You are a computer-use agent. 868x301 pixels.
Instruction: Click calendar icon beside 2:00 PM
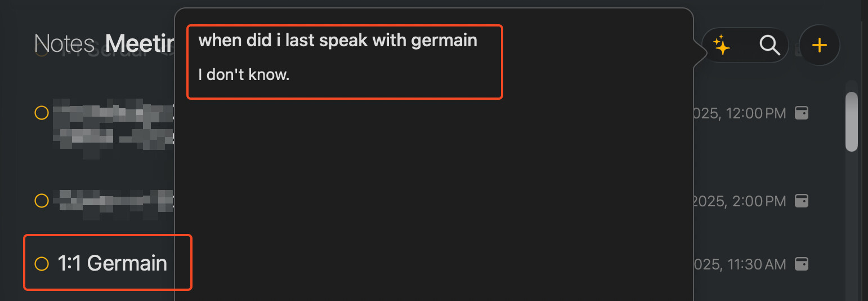(x=801, y=200)
